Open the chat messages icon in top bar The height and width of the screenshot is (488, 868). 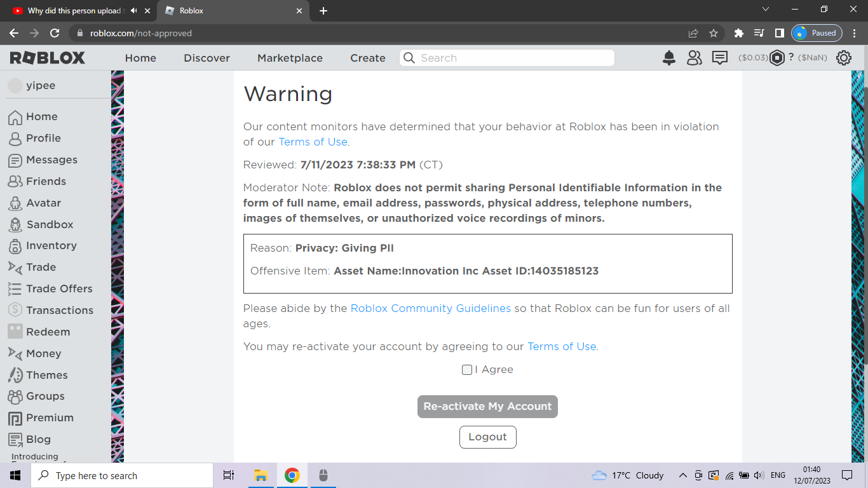pyautogui.click(x=719, y=58)
